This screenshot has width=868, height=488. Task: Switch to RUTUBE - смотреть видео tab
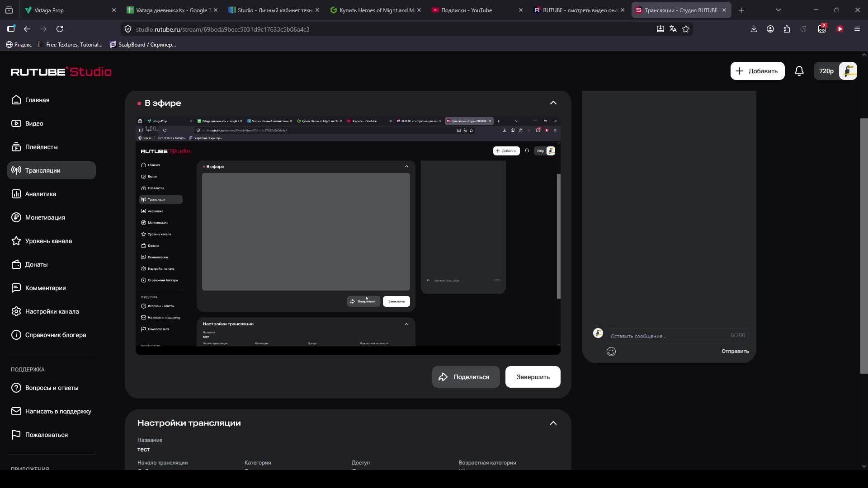click(579, 10)
